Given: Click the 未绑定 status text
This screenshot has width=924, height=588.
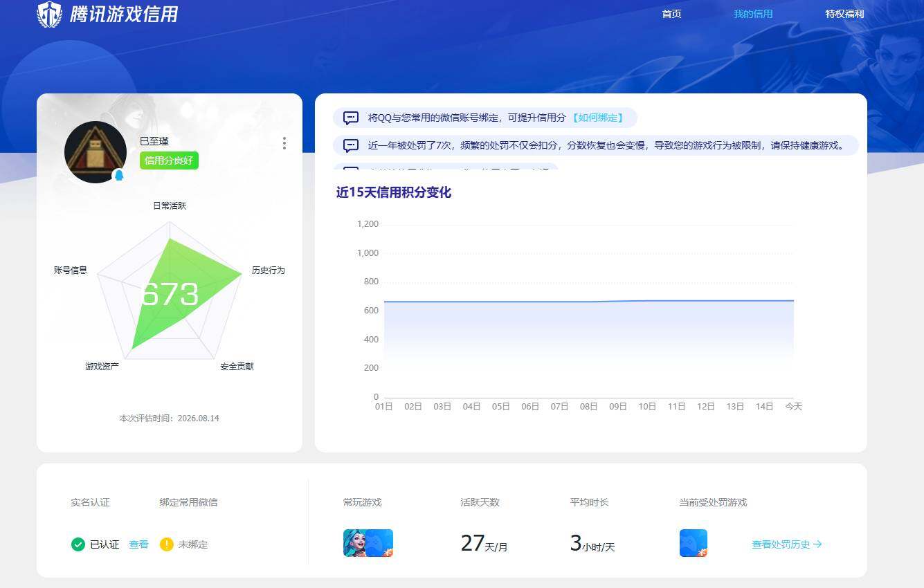Looking at the screenshot, I should [193, 544].
